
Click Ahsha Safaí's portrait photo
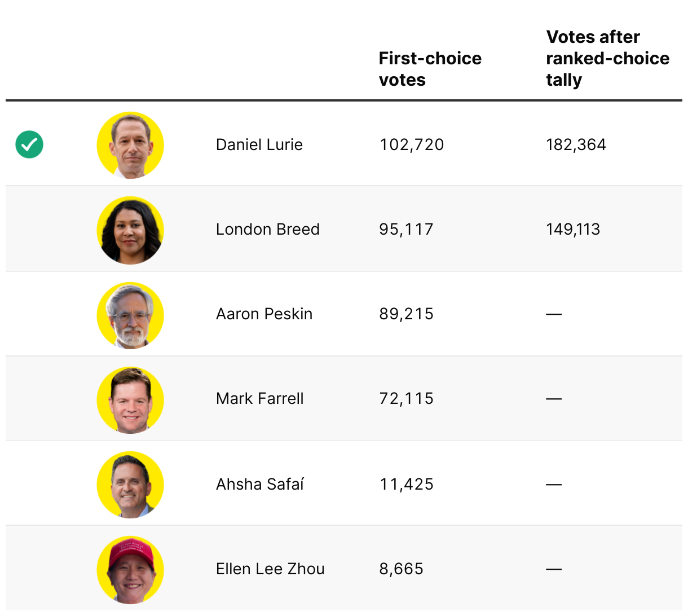click(130, 485)
